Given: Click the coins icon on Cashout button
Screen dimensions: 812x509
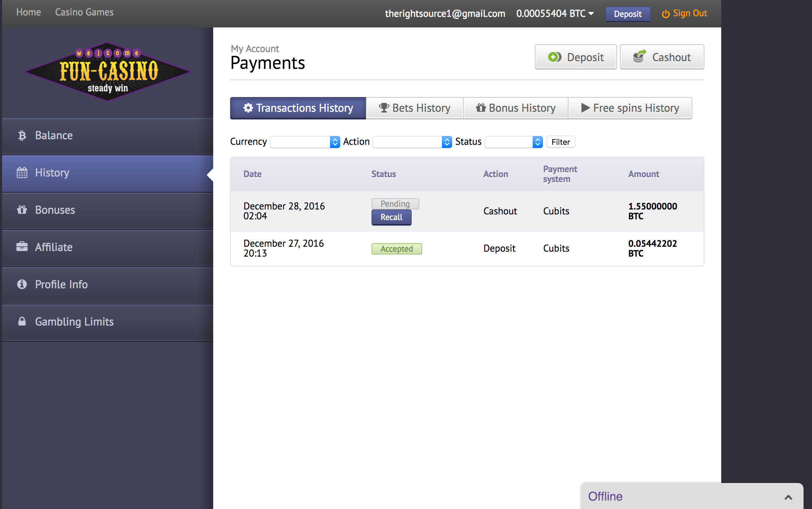Looking at the screenshot, I should [640, 56].
